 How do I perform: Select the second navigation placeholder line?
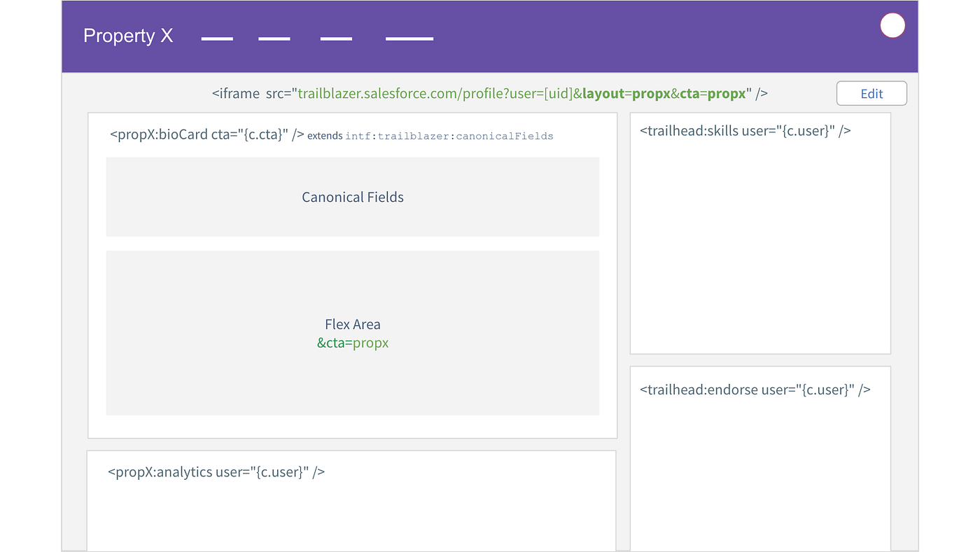click(x=274, y=39)
